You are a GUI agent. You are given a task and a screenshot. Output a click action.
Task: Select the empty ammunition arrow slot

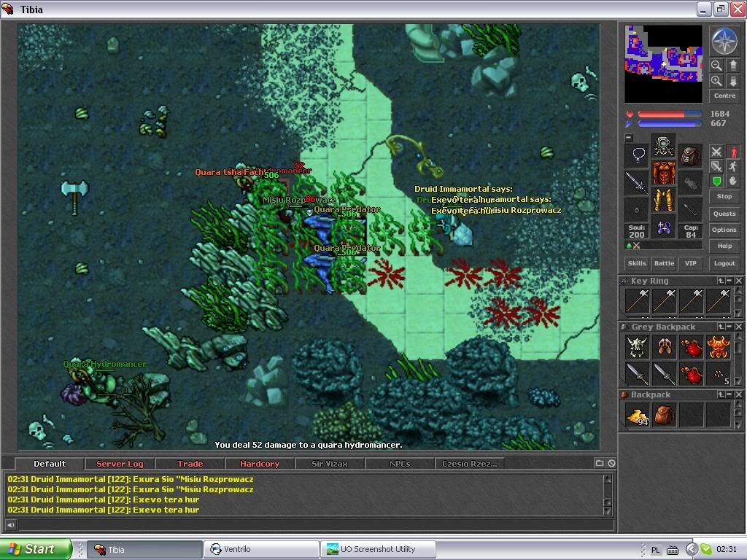pyautogui.click(x=690, y=209)
